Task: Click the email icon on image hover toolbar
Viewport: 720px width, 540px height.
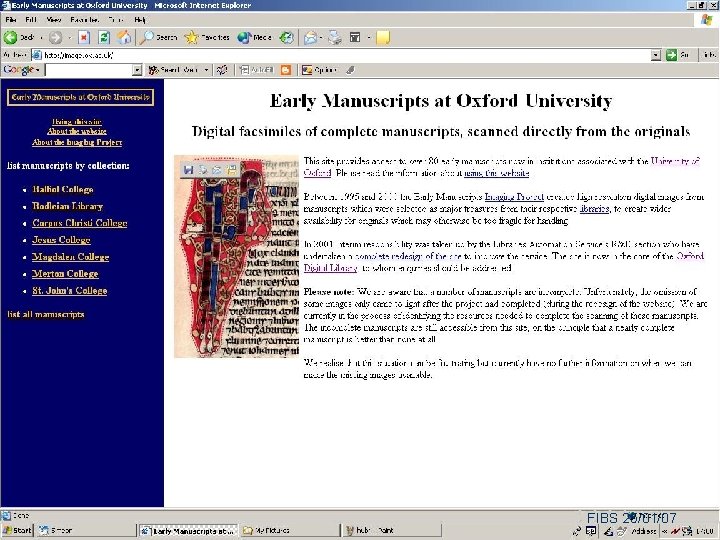Action: coord(217,170)
